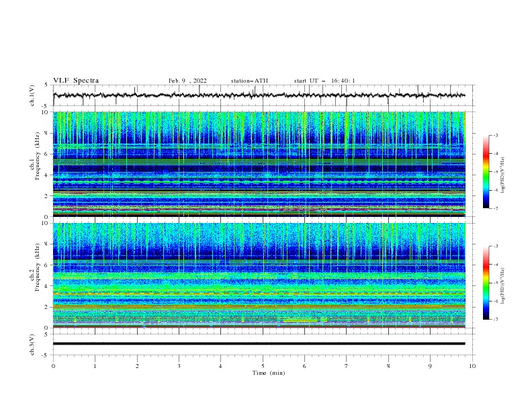Click the time-axis tick label "7"
Screen dimensions: 532x411
[346, 366]
